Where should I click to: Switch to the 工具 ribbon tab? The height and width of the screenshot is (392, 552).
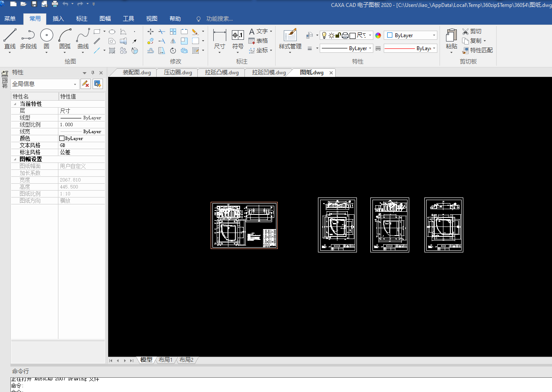(x=128, y=19)
